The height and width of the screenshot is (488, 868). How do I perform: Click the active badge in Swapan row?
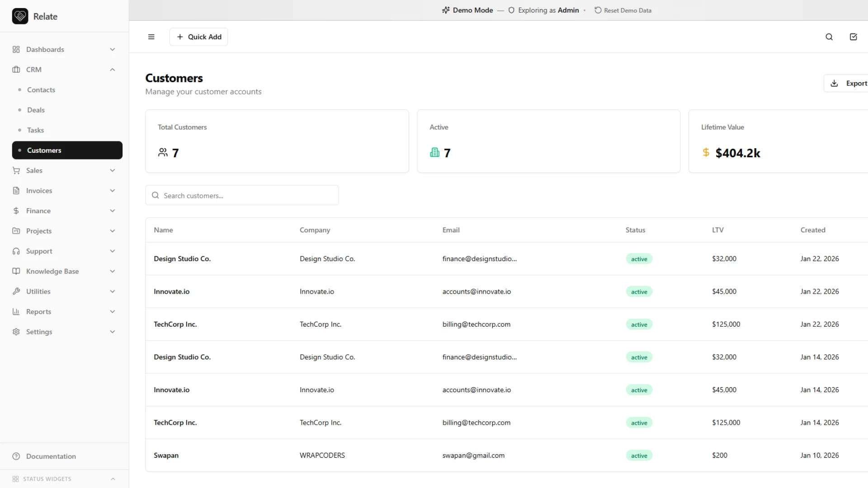click(639, 455)
